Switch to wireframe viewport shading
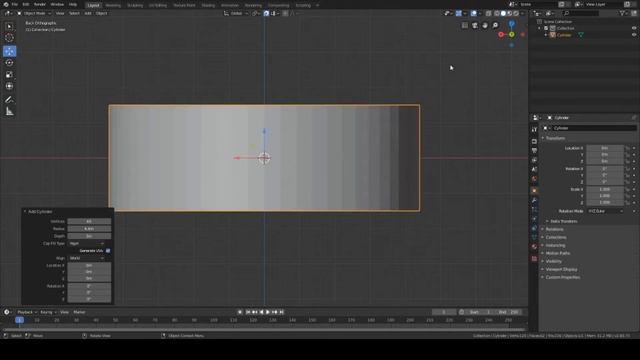The width and height of the screenshot is (640, 360). [x=497, y=13]
